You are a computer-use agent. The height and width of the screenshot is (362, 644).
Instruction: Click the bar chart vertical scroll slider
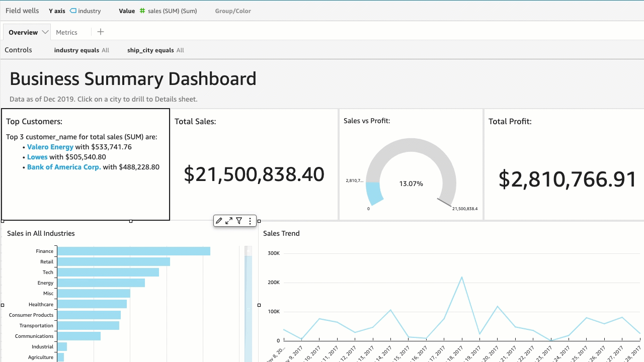[x=248, y=302]
